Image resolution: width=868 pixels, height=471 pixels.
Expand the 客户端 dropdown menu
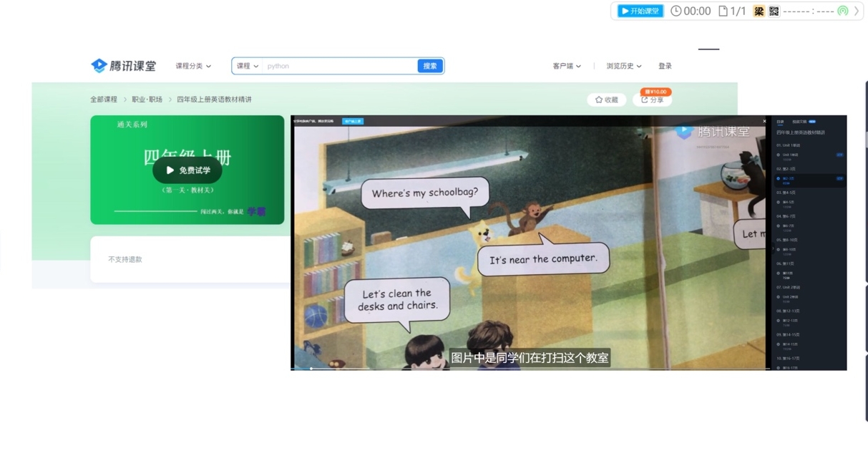point(566,66)
